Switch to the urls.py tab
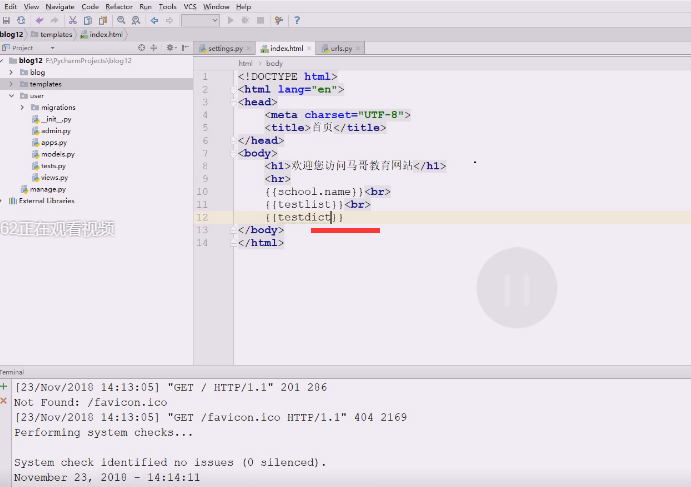The height and width of the screenshot is (487, 691). coord(341,48)
